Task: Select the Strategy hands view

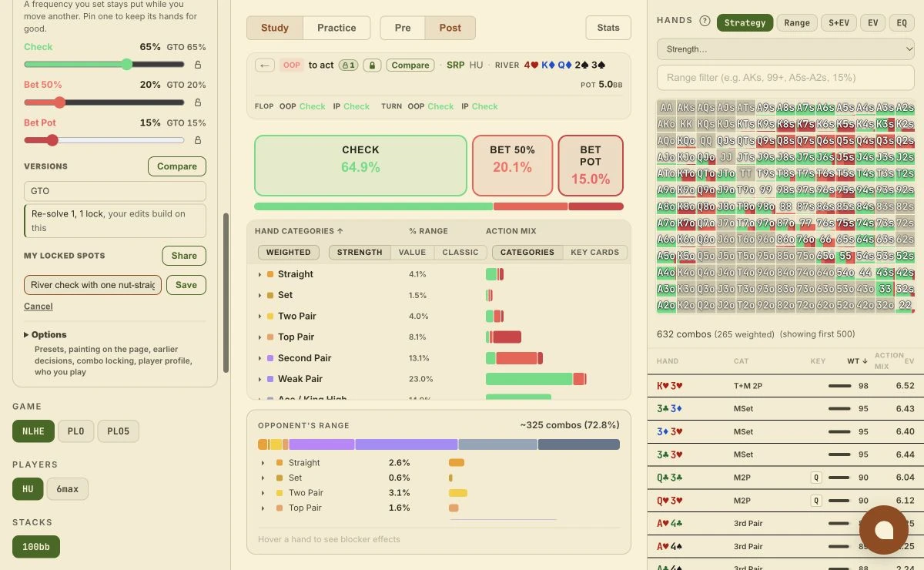Action: click(745, 22)
